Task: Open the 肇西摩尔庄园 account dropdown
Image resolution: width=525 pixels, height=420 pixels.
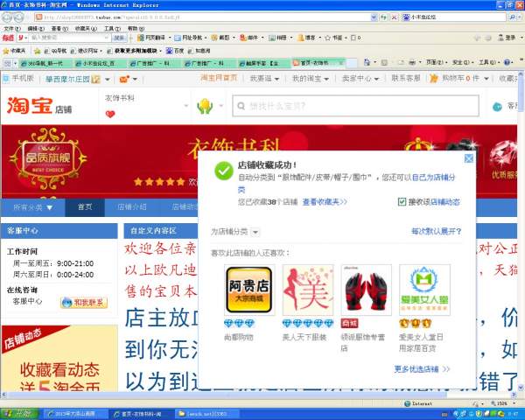Action: [x=107, y=80]
